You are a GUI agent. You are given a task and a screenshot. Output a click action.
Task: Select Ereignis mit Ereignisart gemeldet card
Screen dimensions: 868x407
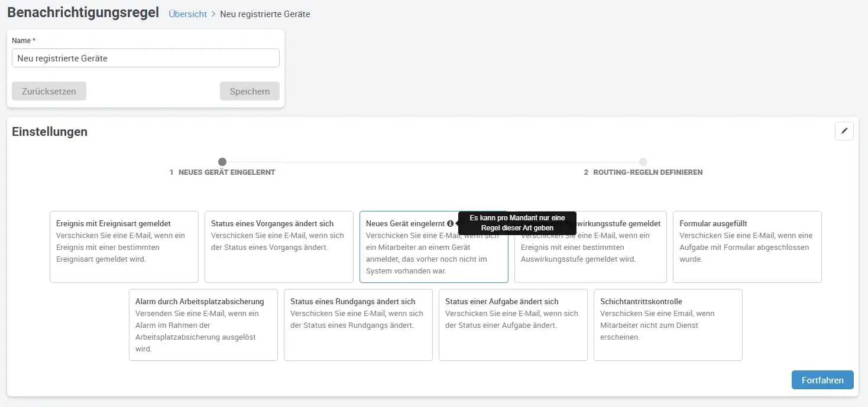click(124, 247)
